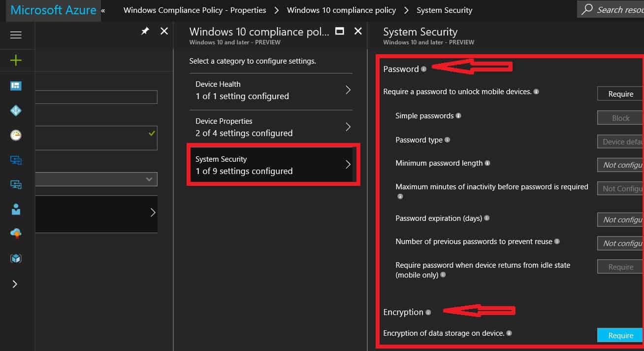Click info icon beside idle state (mobile only)
644x351 pixels.
coord(443,275)
